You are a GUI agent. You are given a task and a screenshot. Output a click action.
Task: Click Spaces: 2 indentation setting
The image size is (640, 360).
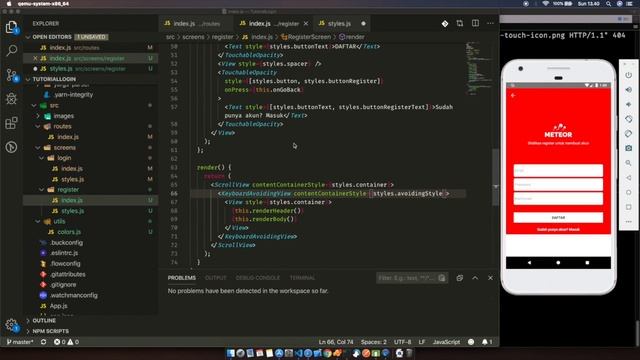coord(373,342)
